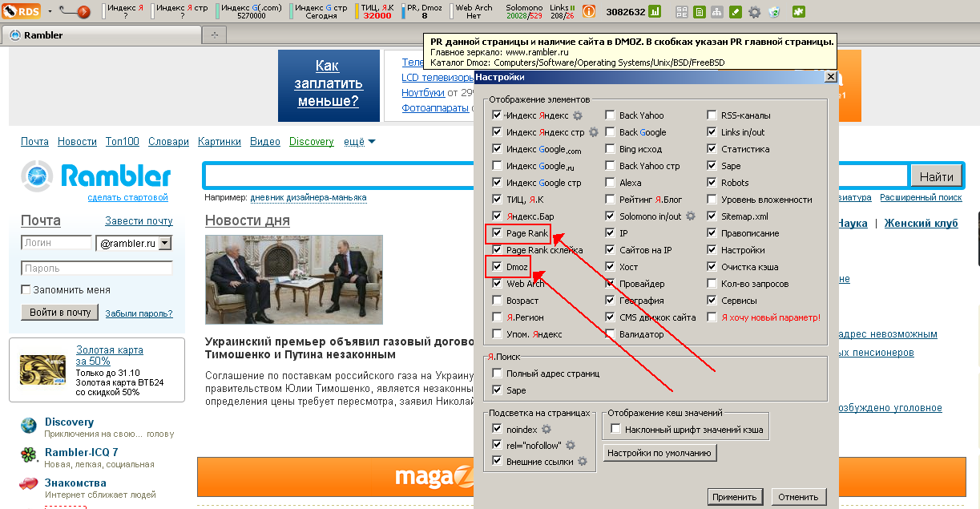Open the green puzzle services icon
Viewport: 980px width, 509px height.
[x=799, y=12]
